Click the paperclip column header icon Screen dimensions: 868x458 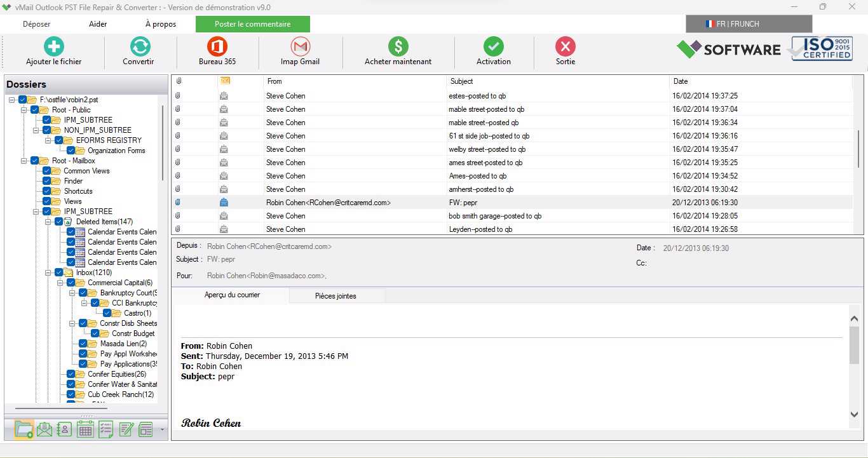pos(179,81)
